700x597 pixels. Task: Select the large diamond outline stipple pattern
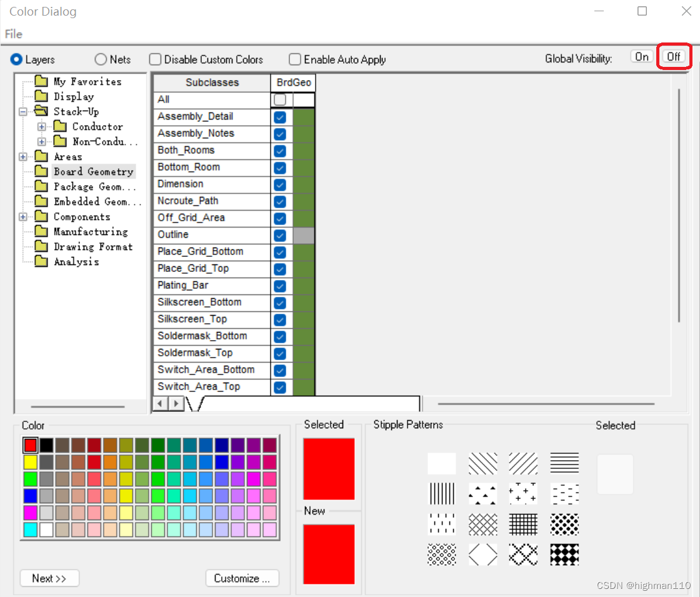[x=482, y=554]
